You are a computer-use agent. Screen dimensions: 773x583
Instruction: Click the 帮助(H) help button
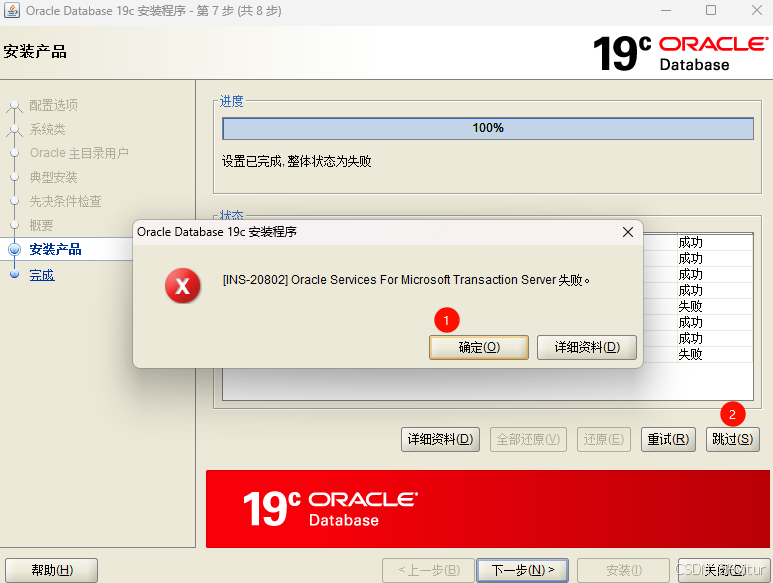pos(52,570)
